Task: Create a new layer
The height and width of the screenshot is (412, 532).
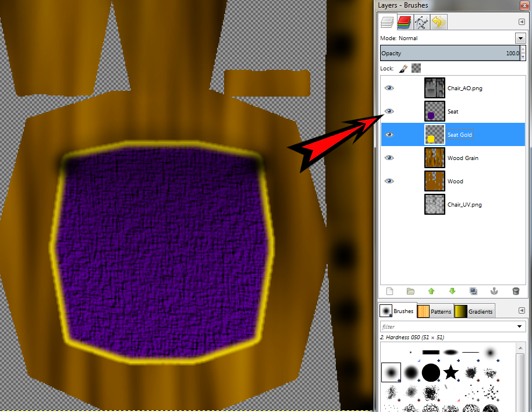Action: pos(389,292)
